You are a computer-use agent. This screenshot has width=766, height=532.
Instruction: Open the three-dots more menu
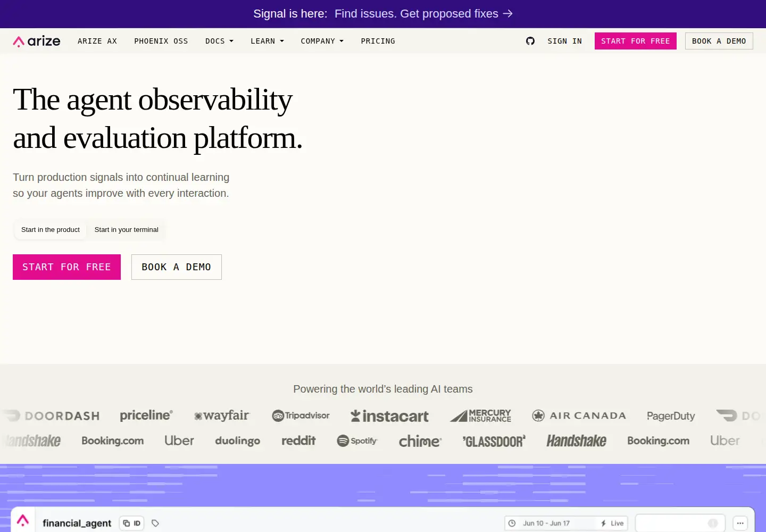pyautogui.click(x=740, y=523)
